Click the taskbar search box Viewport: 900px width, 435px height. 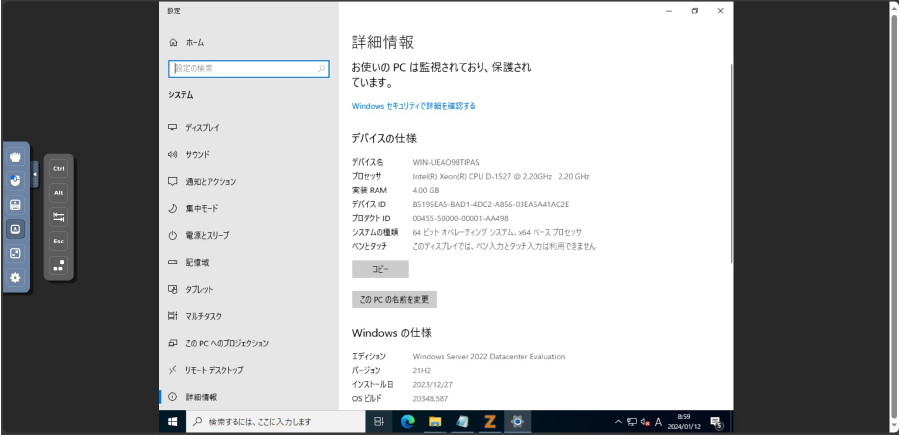pos(276,422)
